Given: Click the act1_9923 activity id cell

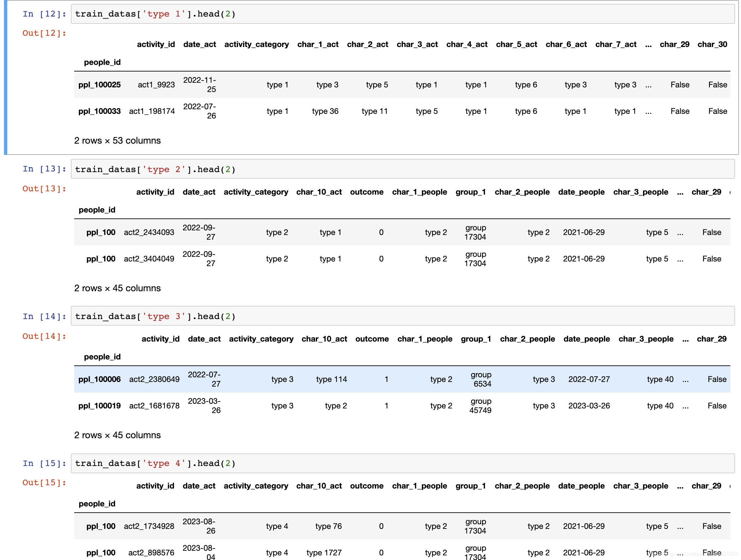Looking at the screenshot, I should pyautogui.click(x=156, y=85).
